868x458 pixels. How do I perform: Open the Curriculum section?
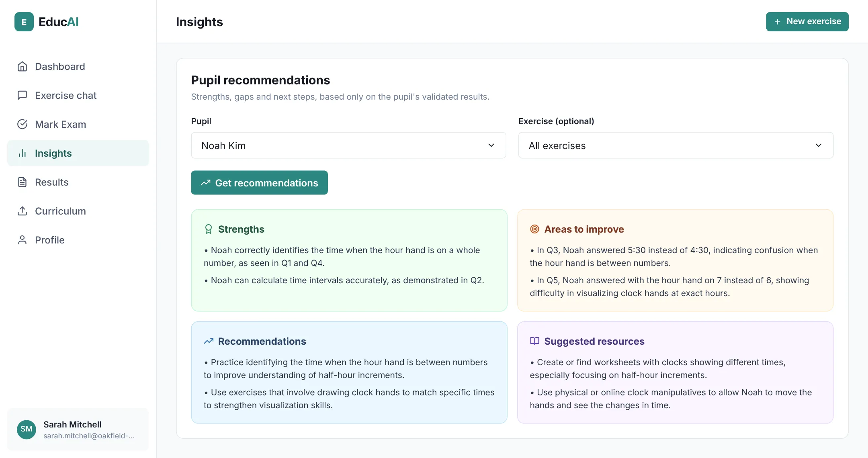coord(78,211)
